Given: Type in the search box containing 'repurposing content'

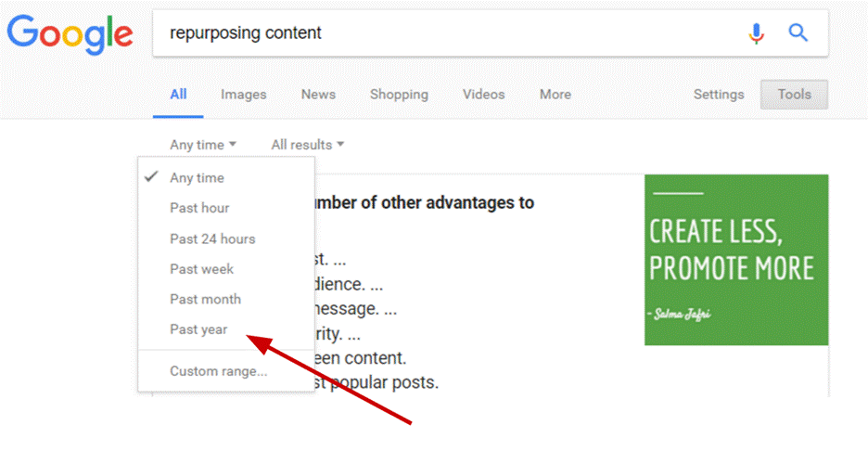Looking at the screenshot, I should [x=445, y=33].
